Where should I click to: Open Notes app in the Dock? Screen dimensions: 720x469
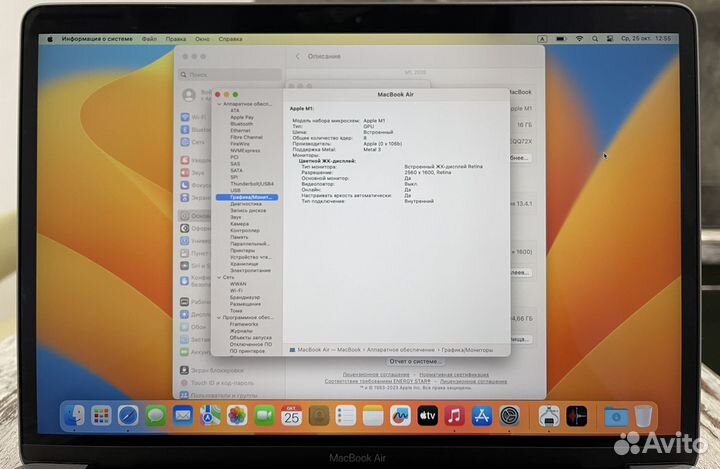[x=373, y=416]
